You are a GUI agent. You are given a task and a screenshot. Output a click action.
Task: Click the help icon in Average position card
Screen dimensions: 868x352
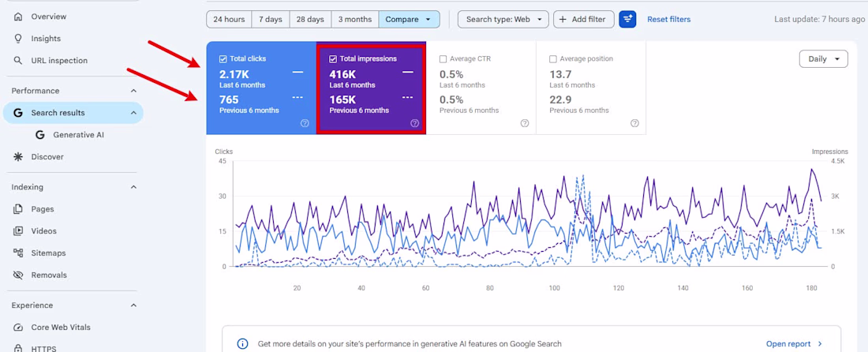635,123
